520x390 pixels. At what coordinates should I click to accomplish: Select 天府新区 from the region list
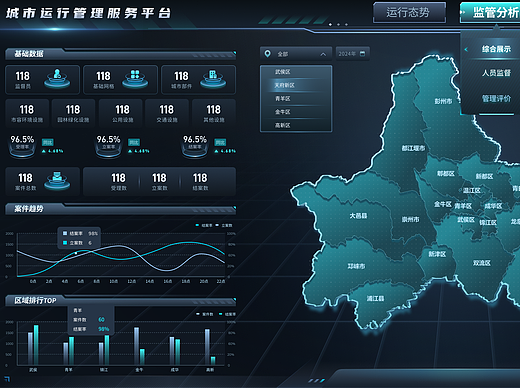pyautogui.click(x=296, y=85)
